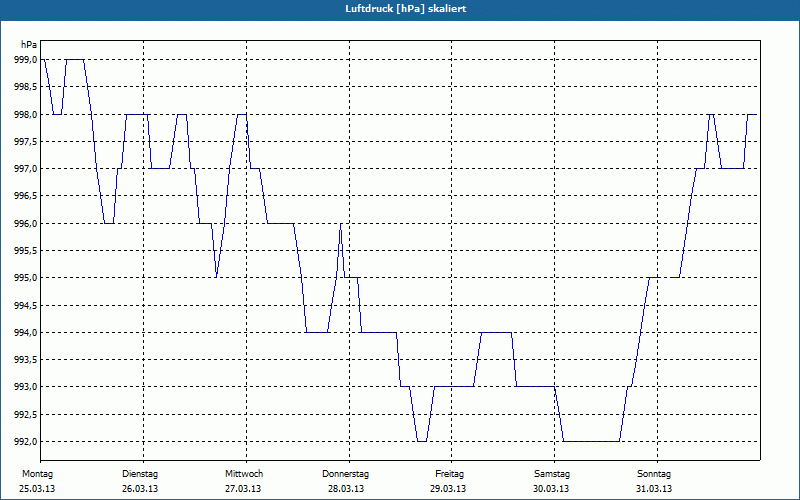Select the 995,5 axis value

coord(26,251)
